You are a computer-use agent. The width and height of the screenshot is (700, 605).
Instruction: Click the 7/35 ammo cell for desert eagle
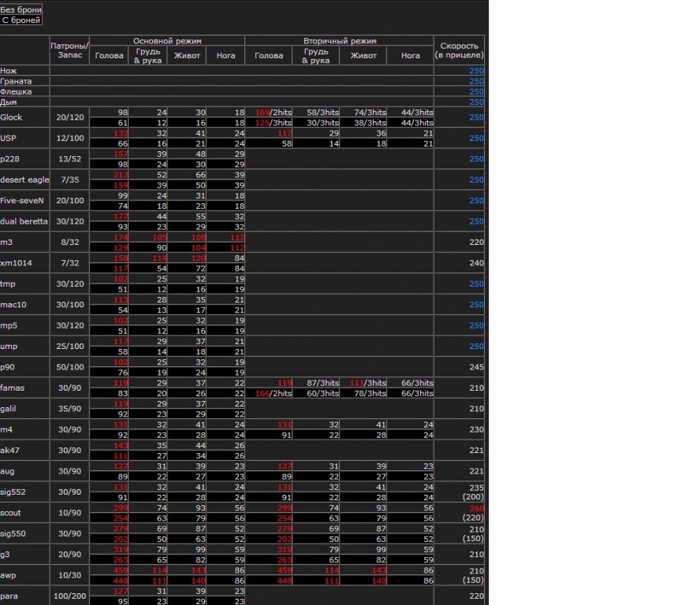(x=69, y=180)
